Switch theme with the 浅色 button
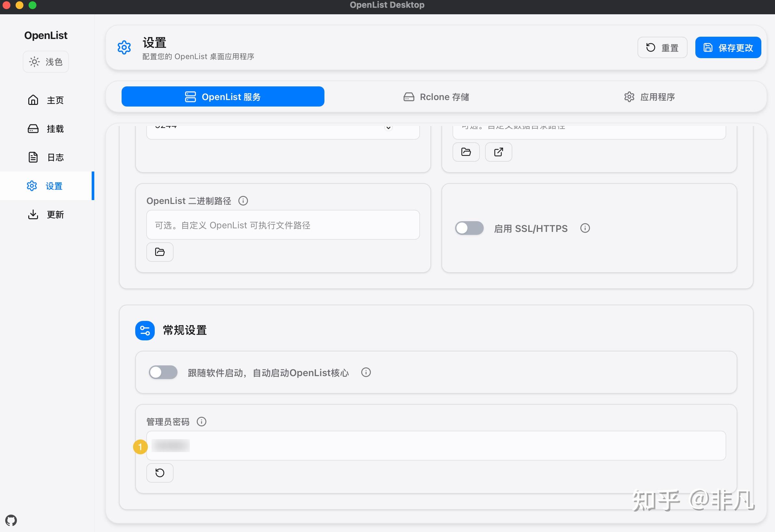Viewport: 775px width, 532px height. pos(46,62)
